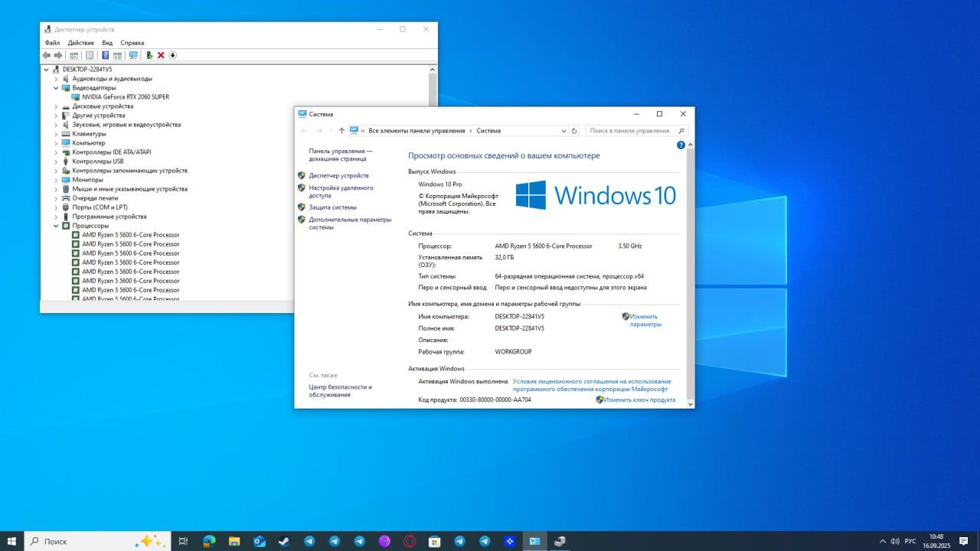
Task: Toggle the console tree toolbar icon in Device Manager
Action: pyautogui.click(x=74, y=55)
